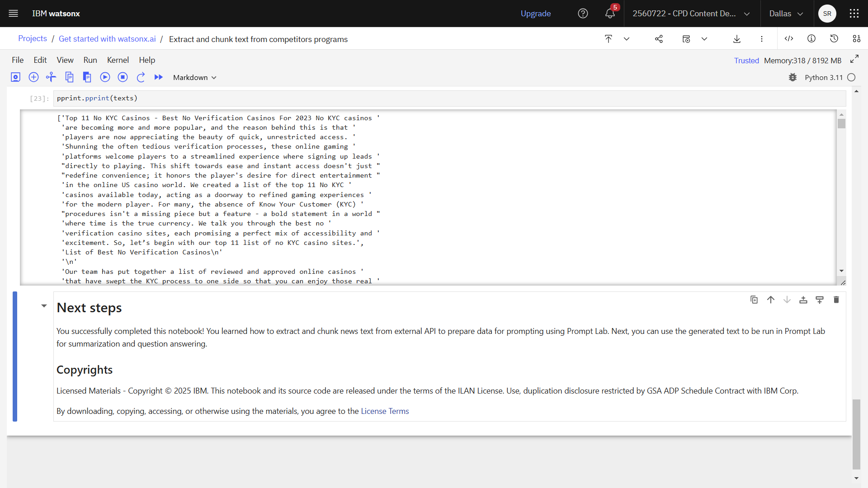868x488 pixels.
Task: Click the version history icon
Action: (834, 39)
